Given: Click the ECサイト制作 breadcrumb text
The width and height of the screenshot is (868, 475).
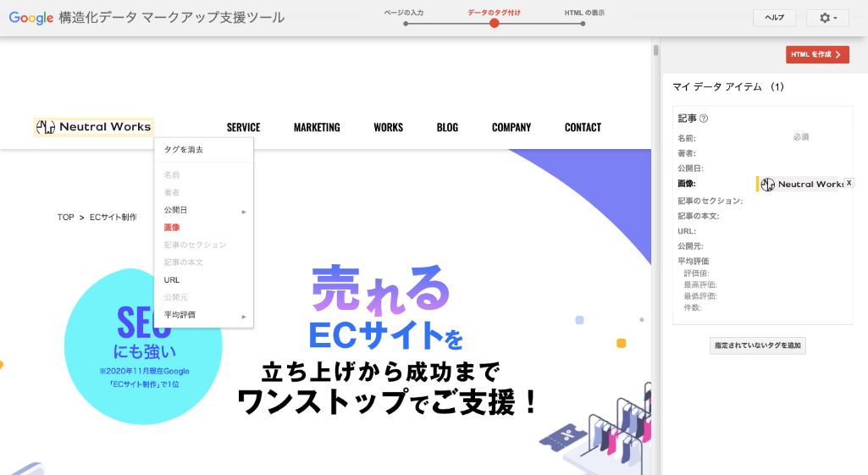Looking at the screenshot, I should 113,217.
